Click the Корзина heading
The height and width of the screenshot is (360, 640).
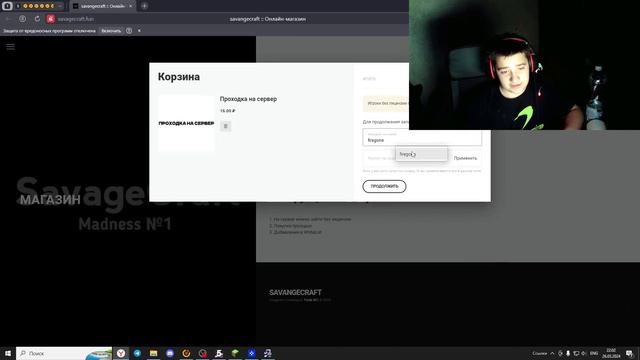[179, 77]
